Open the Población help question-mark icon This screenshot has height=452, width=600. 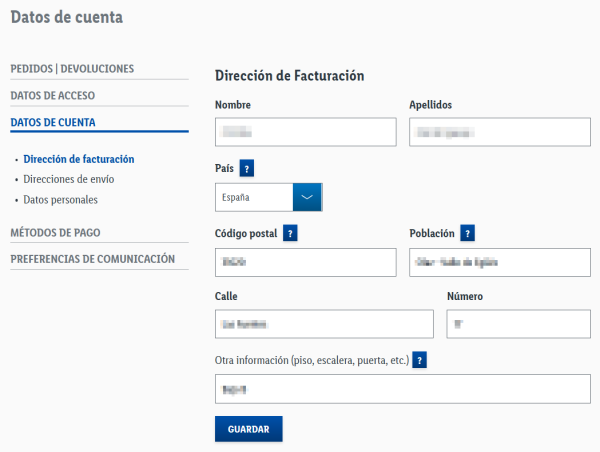[467, 233]
